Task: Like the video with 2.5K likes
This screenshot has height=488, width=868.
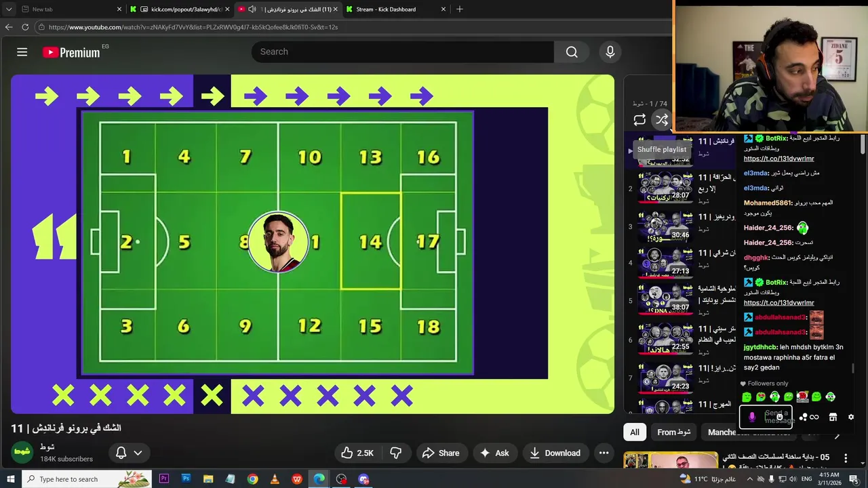Action: coord(357,453)
